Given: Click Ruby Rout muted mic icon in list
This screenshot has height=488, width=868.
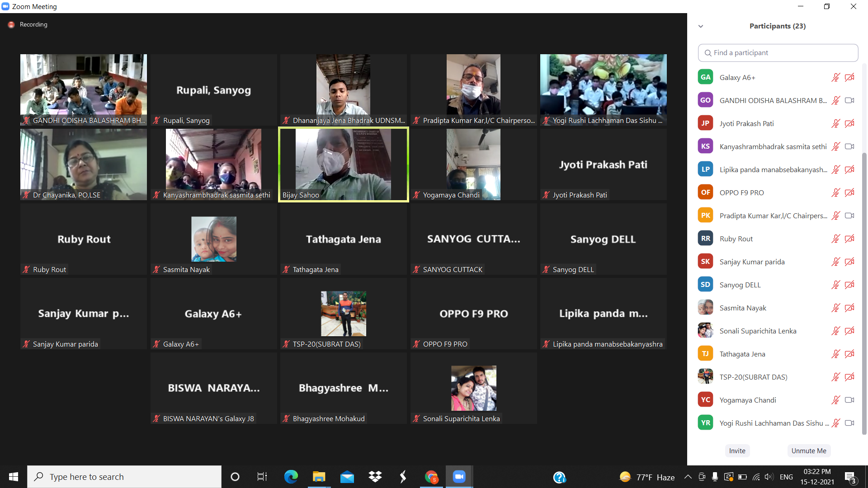Looking at the screenshot, I should pyautogui.click(x=835, y=239).
